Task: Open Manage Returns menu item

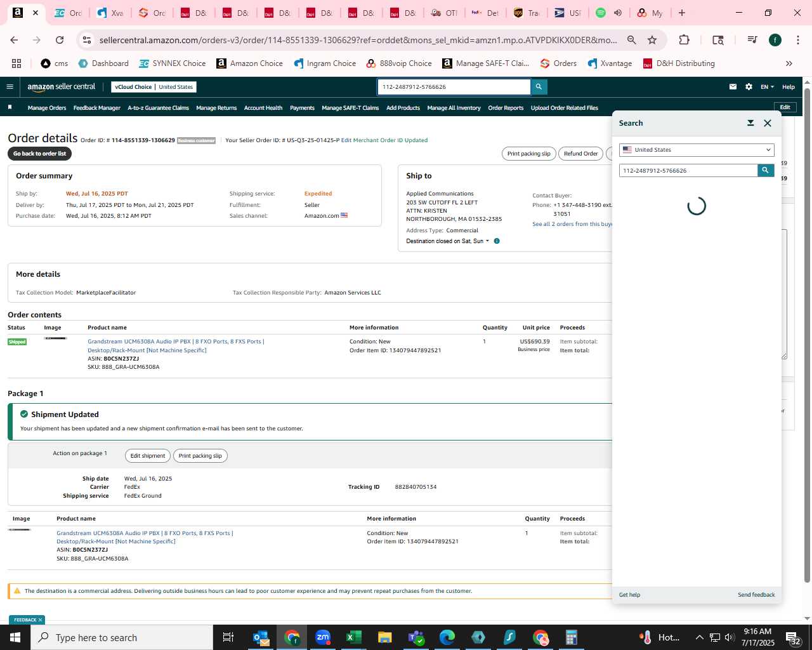Action: [216, 108]
